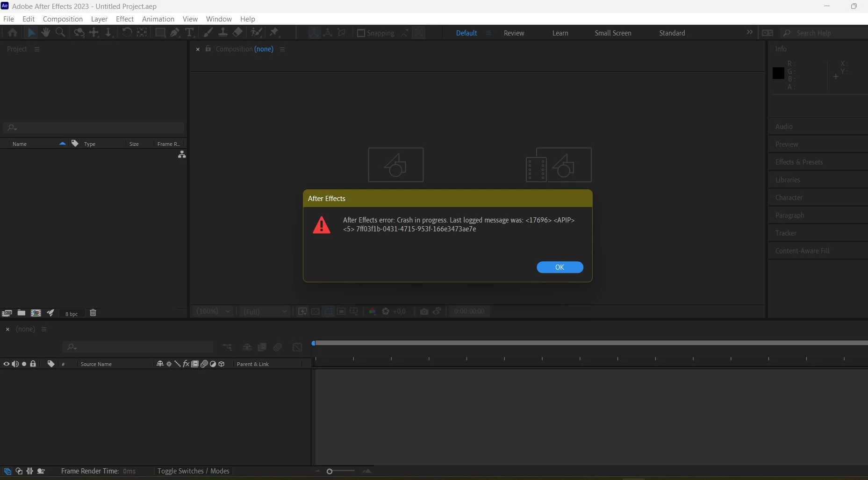
Task: Open the show channel color icon
Action: 373,311
